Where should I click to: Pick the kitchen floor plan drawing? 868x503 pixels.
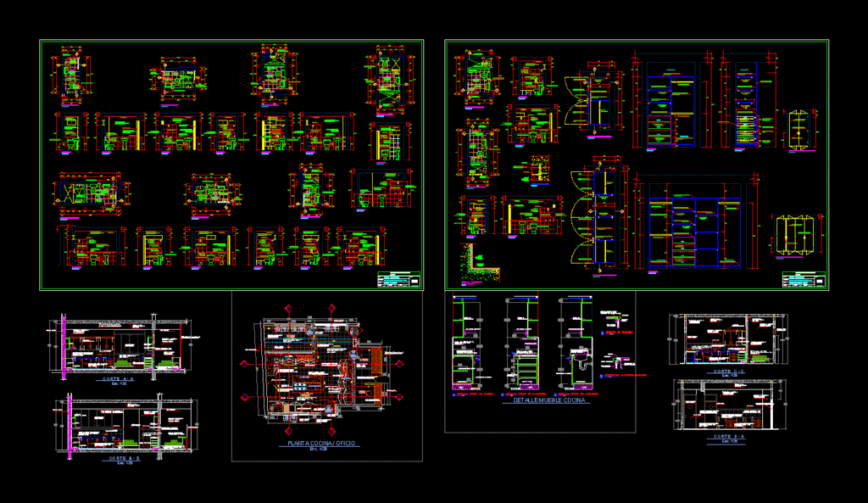323,368
